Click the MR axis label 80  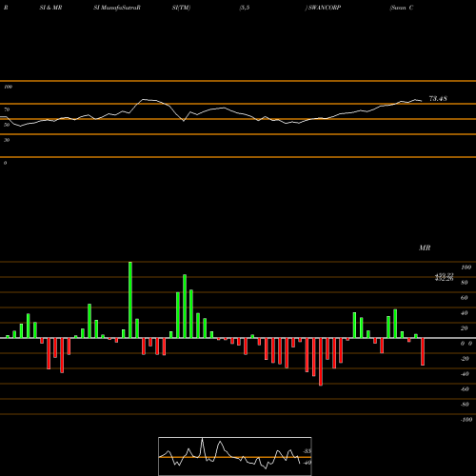tap(465, 283)
